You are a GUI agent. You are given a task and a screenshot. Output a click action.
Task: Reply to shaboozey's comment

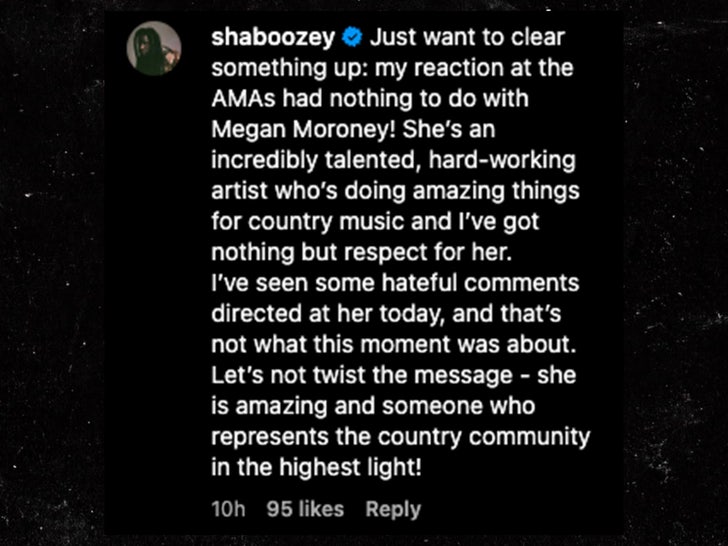393,509
